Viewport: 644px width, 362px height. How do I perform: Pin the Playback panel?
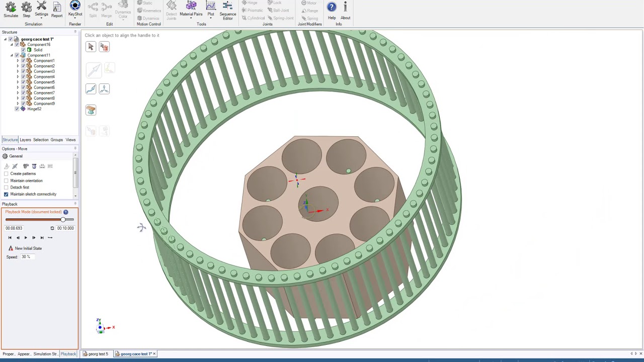coord(75,204)
